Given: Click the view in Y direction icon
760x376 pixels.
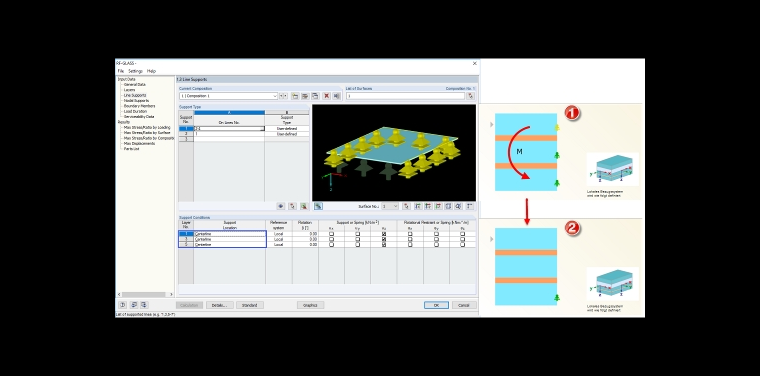Looking at the screenshot, I should (428, 206).
